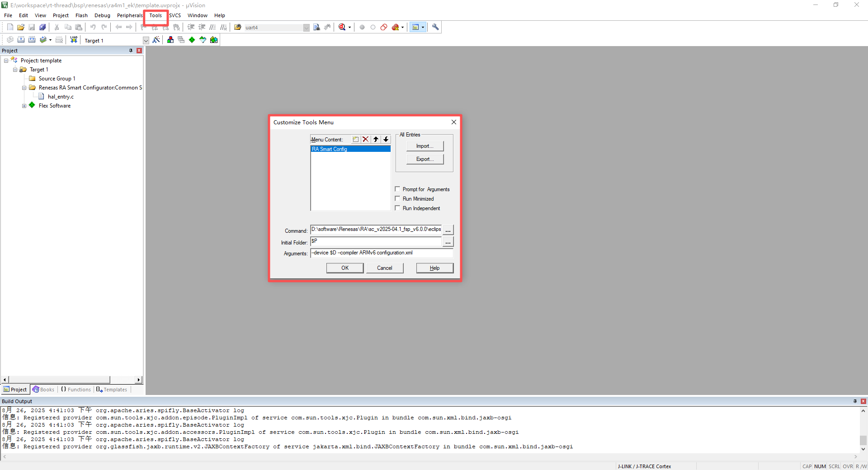The image size is (868, 470).
Task: Open Manage Run-Time Environment green diamond icon
Action: [x=192, y=40]
